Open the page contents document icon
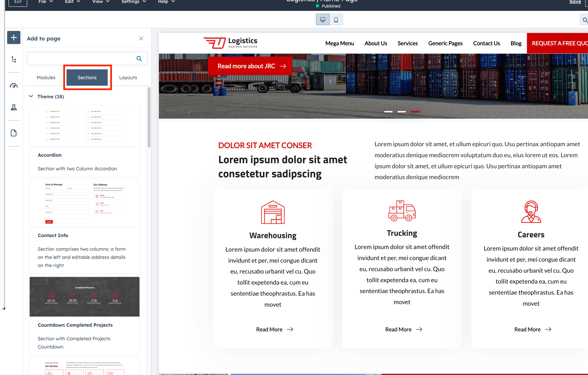588x375 pixels. 14,133
